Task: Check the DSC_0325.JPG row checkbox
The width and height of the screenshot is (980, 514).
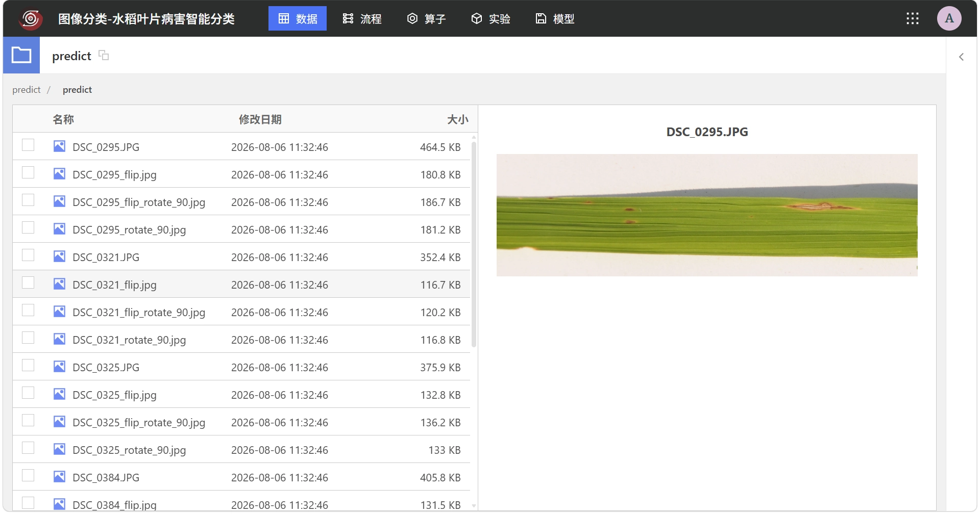Action: pyautogui.click(x=28, y=365)
